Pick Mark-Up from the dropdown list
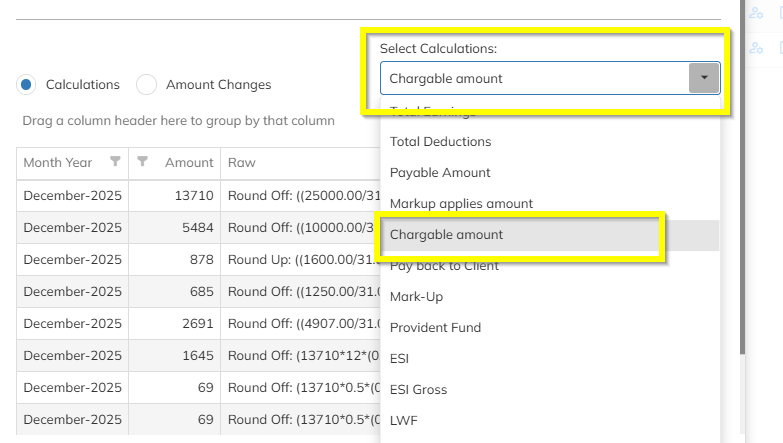Viewport: 783px width, 443px height. coord(416,297)
